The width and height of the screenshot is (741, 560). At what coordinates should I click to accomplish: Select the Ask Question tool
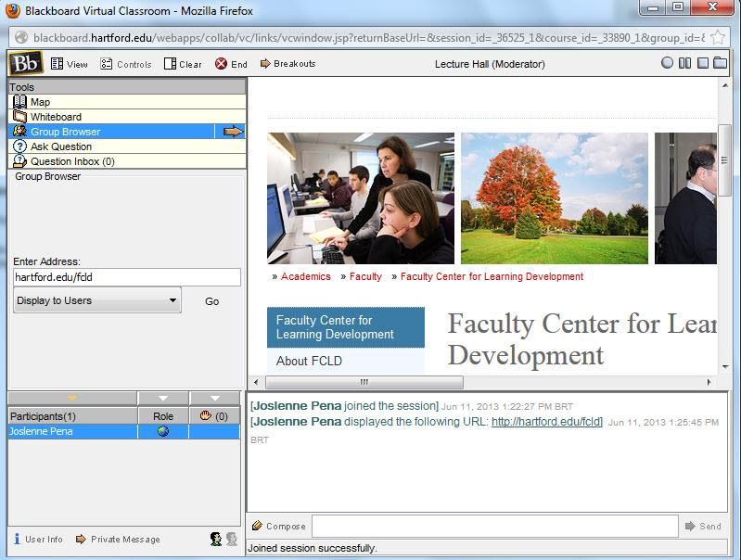(127, 146)
